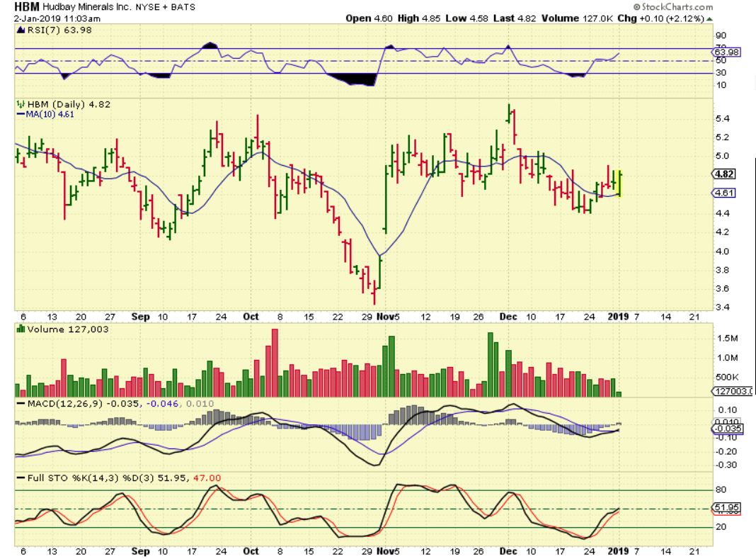Click the 80 stochastic axis label

[x=721, y=490]
